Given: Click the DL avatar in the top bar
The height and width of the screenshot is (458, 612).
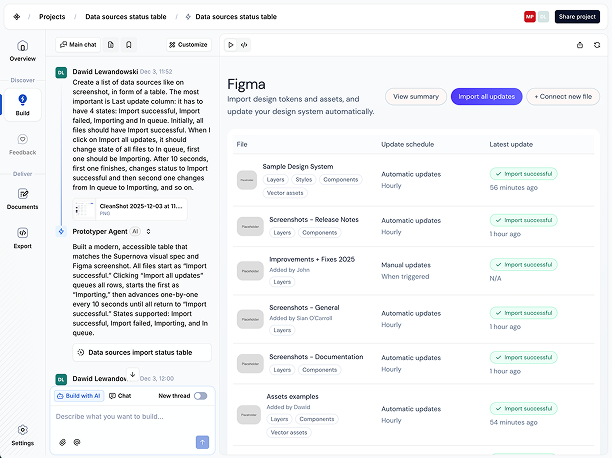Looking at the screenshot, I should pyautogui.click(x=543, y=17).
